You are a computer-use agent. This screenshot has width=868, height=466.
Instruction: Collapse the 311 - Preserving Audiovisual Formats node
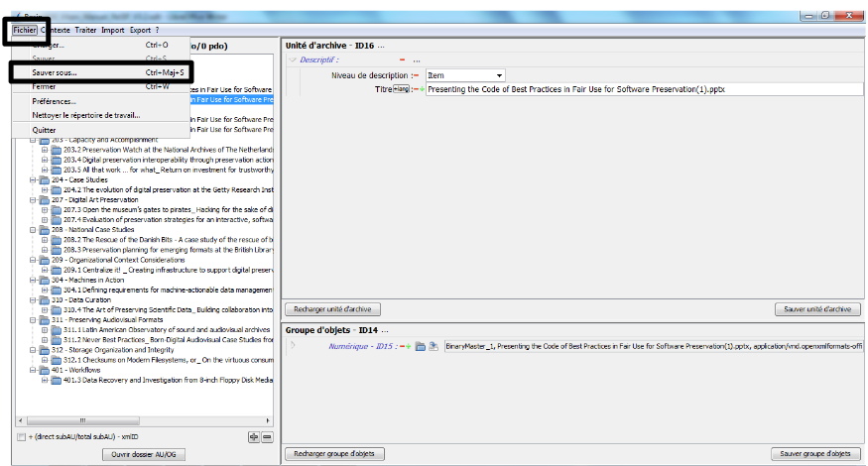pyautogui.click(x=33, y=320)
